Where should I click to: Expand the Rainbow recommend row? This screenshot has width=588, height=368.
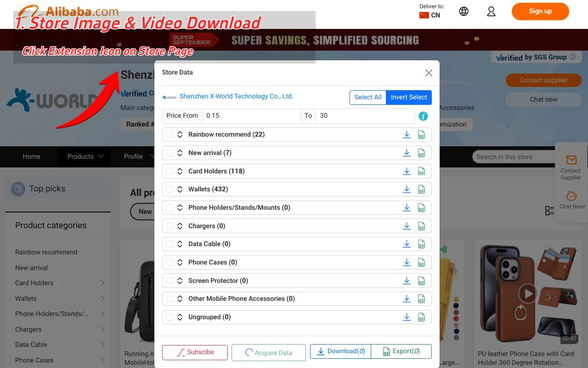pyautogui.click(x=180, y=134)
